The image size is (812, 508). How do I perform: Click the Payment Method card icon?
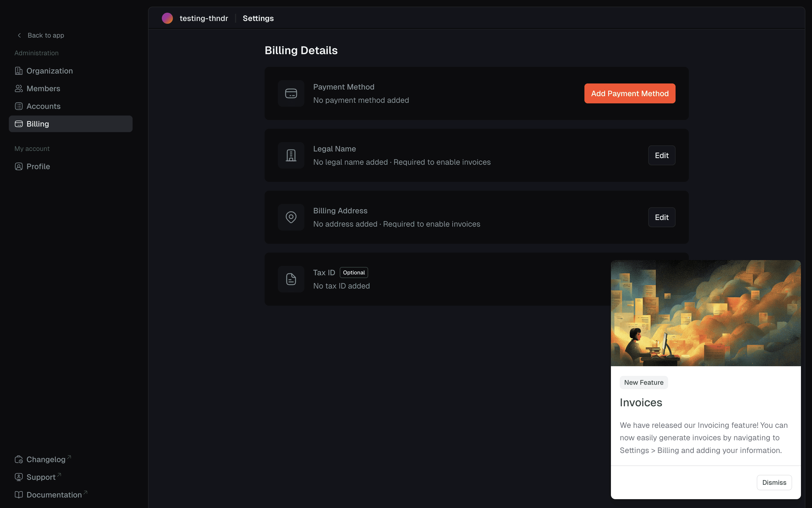[291, 93]
